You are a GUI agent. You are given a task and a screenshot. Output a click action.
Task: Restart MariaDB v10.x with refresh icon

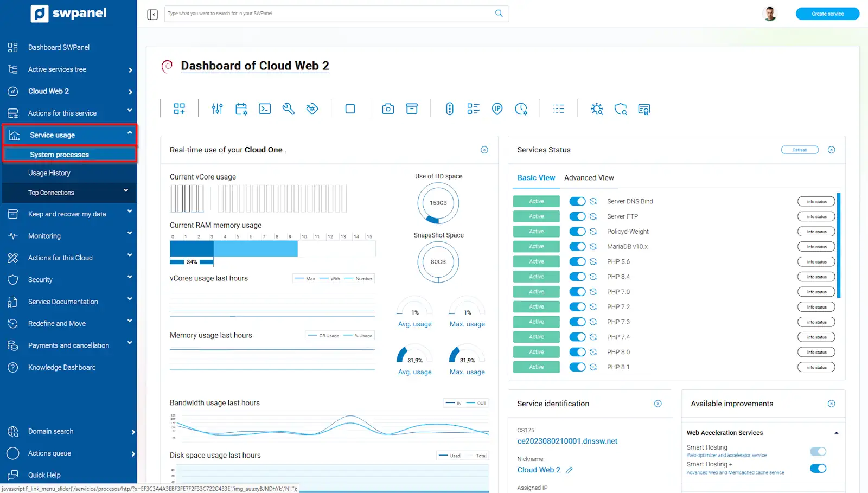[x=593, y=246]
